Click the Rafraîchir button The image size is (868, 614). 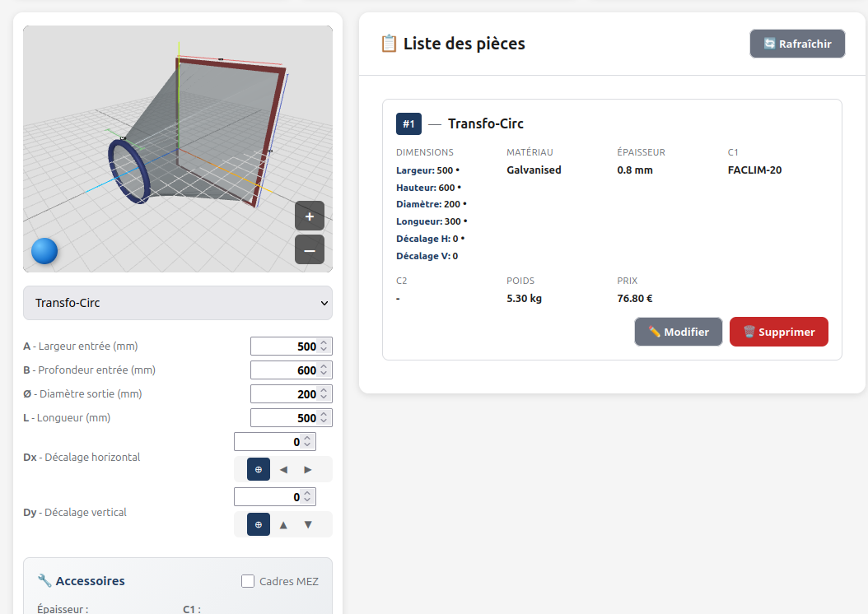click(x=797, y=44)
